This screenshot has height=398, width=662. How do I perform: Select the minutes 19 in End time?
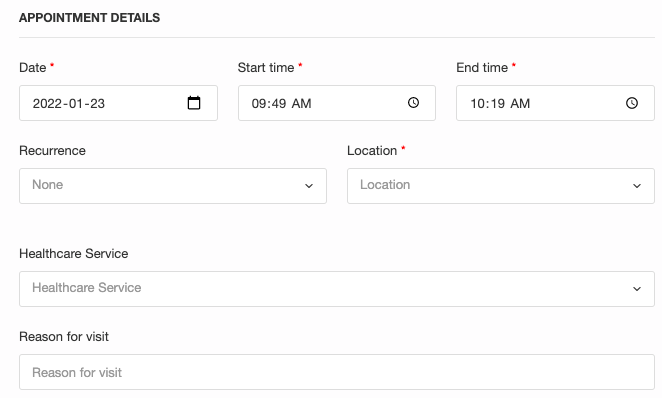497,103
